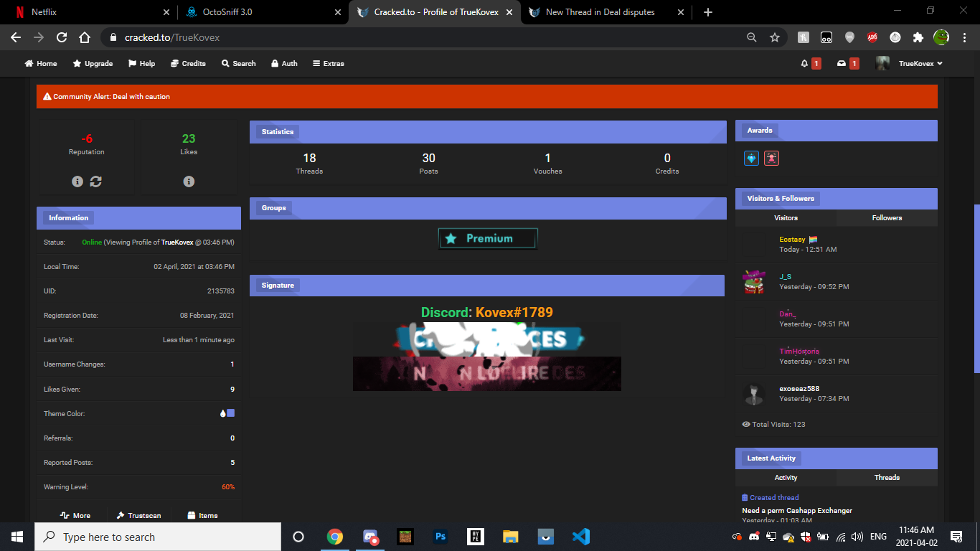Click the browser home icon
Screen dimensions: 980x551
click(84, 37)
